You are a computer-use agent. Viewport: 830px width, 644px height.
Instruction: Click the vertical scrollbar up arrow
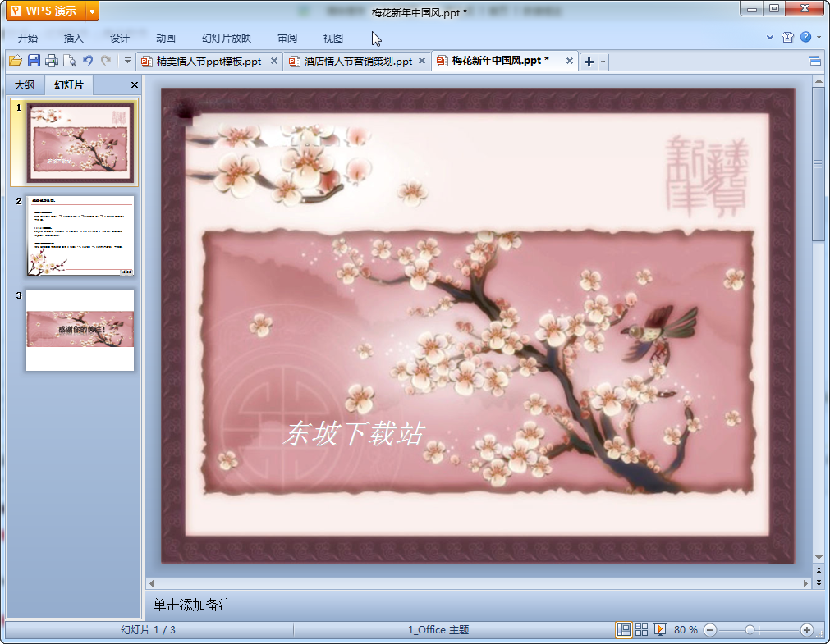tap(819, 81)
